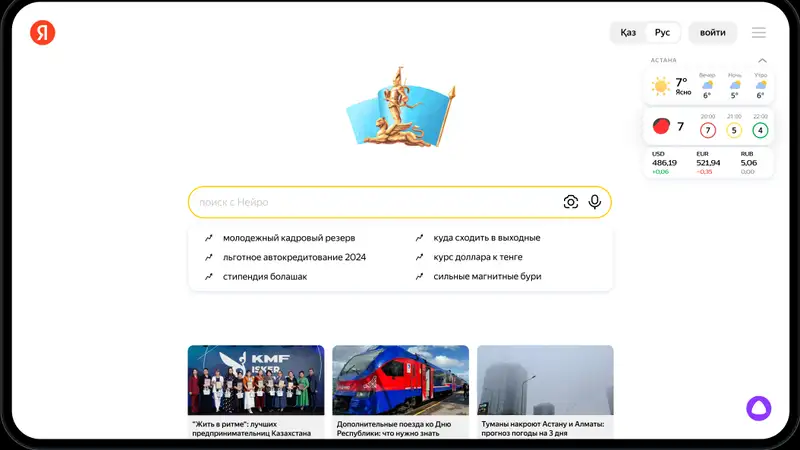The image size is (800, 450).
Task: Click the red Yandex logo icon
Action: [x=42, y=33]
